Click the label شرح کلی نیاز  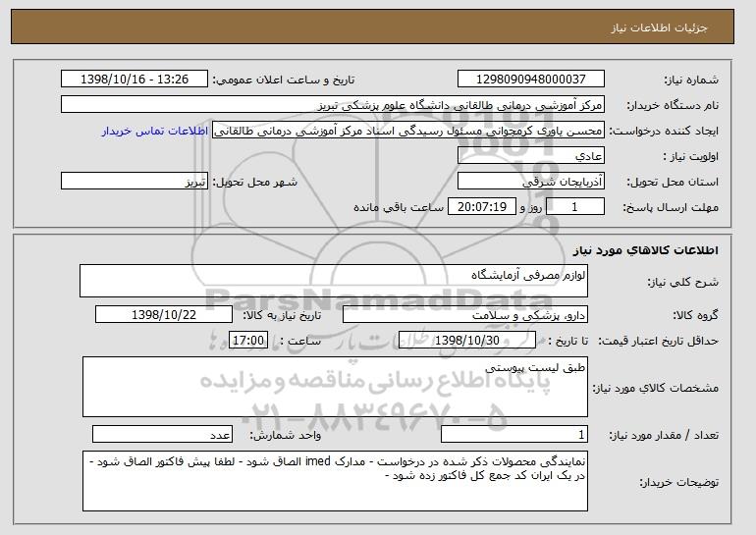pos(682,282)
